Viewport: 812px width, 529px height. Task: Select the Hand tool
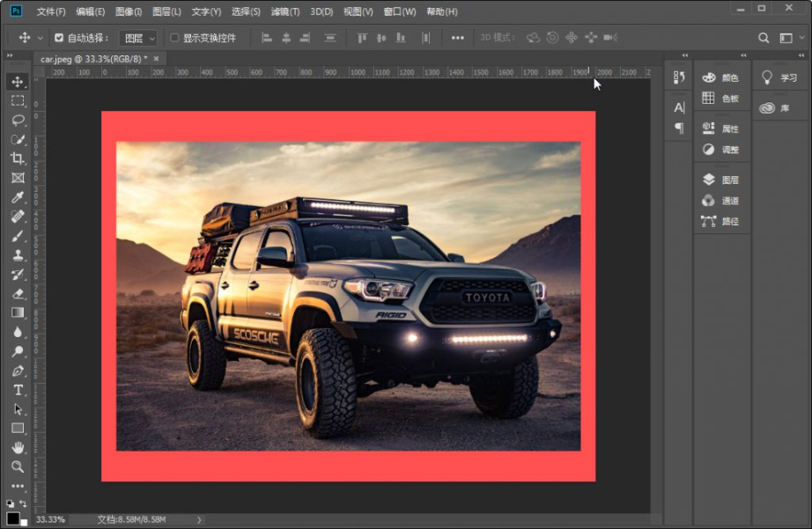[18, 447]
